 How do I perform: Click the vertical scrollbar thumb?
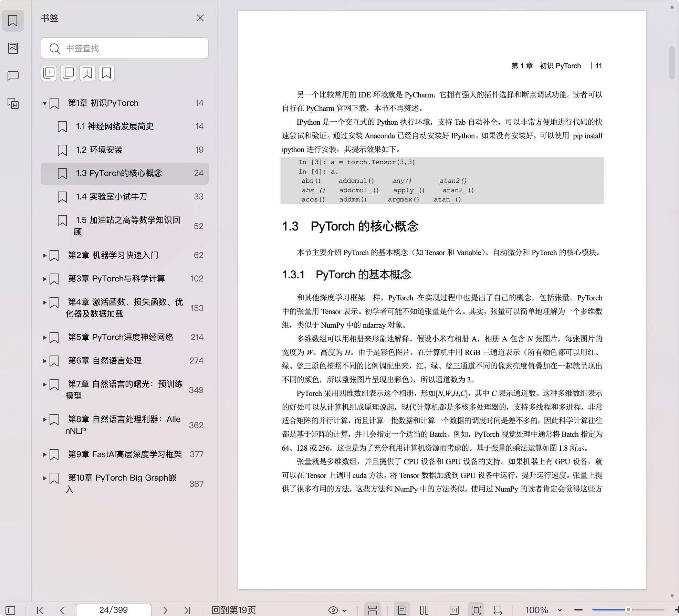[x=672, y=63]
